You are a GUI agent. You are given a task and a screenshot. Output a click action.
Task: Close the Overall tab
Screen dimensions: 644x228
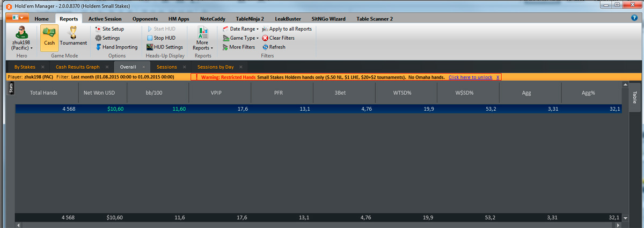tap(143, 67)
